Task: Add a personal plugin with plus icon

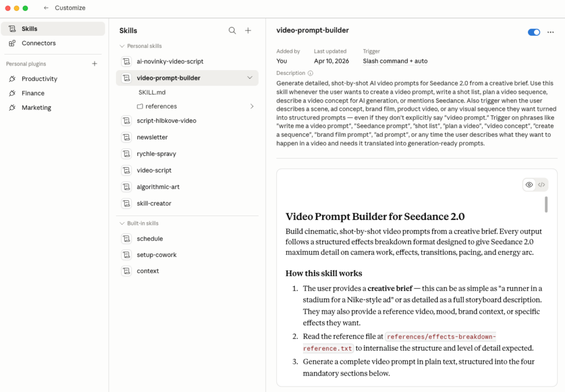Action: pos(94,64)
